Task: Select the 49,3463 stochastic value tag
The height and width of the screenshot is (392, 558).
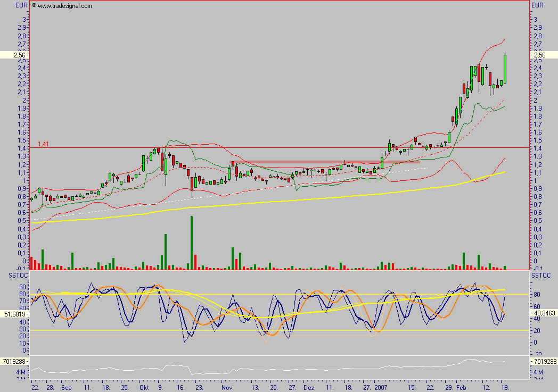Action: pos(544,314)
